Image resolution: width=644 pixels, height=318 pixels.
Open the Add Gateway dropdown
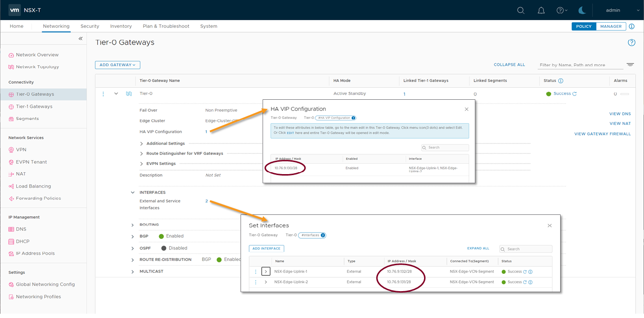coord(117,65)
